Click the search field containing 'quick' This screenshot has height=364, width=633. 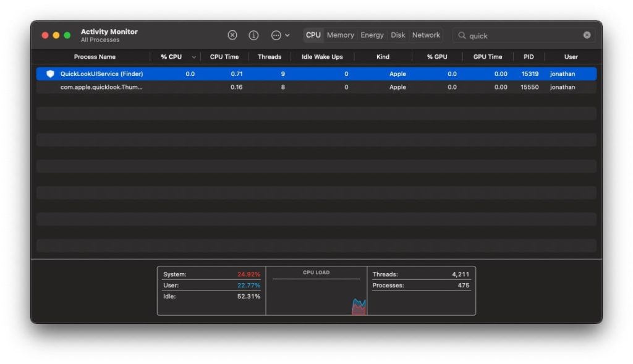click(524, 35)
